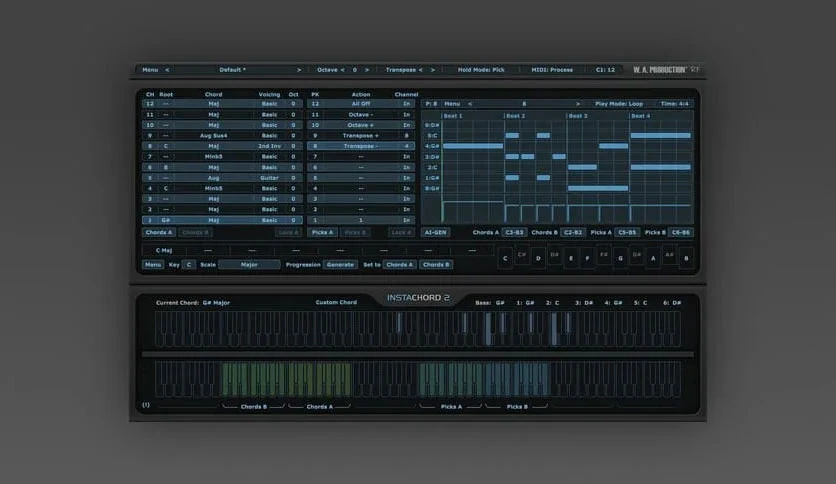This screenshot has width=836, height=484.
Task: Switch to the Chords A tab under the chord table
Action: tap(159, 232)
